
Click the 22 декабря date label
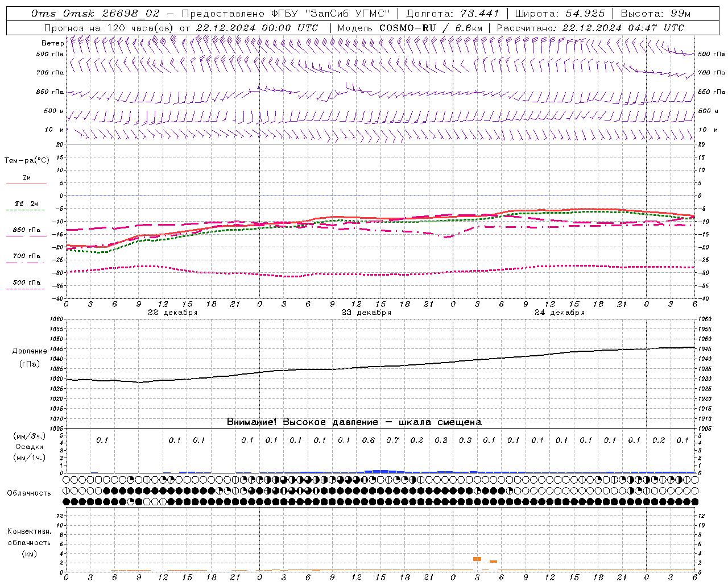pos(173,313)
